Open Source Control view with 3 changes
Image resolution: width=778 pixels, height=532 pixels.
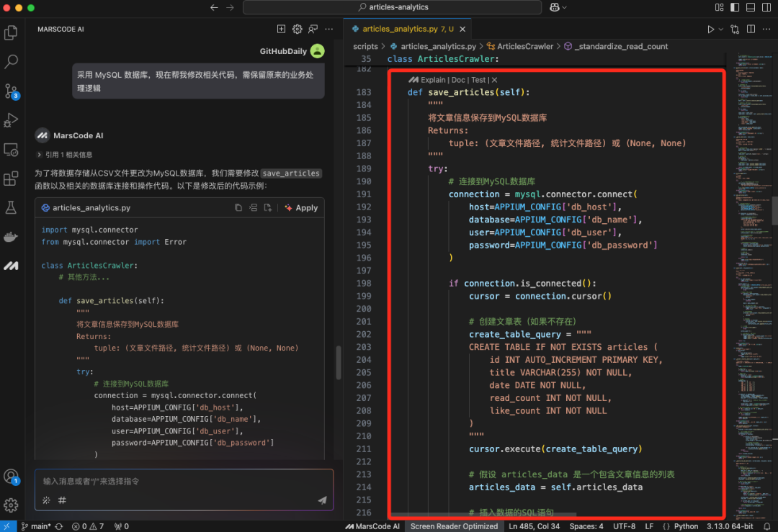11,91
